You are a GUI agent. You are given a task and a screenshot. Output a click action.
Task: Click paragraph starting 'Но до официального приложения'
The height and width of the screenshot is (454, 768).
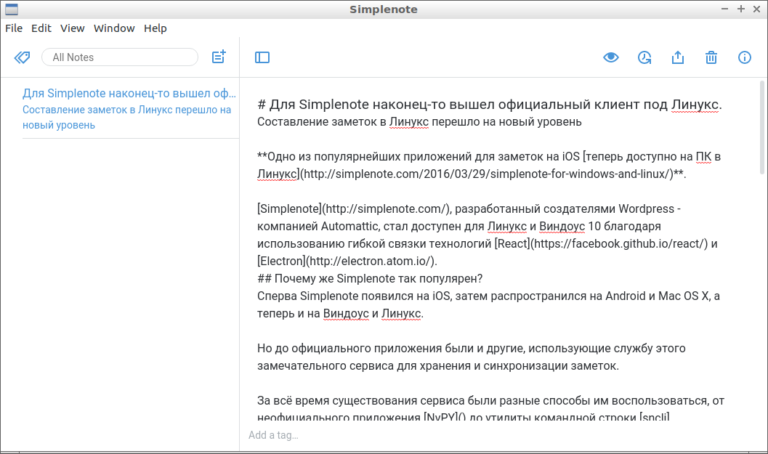pos(471,357)
